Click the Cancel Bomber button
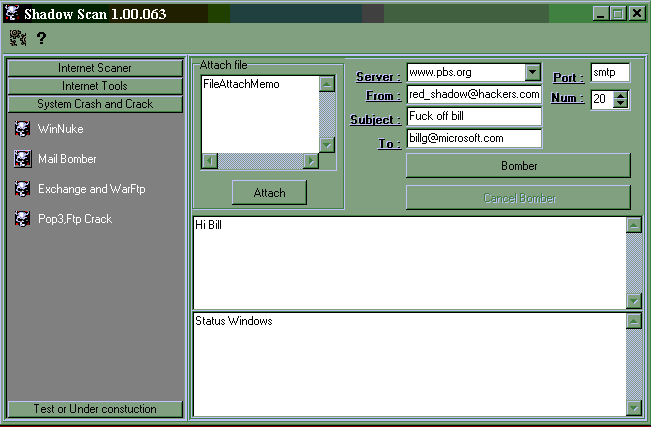651x427 pixels. [x=518, y=198]
